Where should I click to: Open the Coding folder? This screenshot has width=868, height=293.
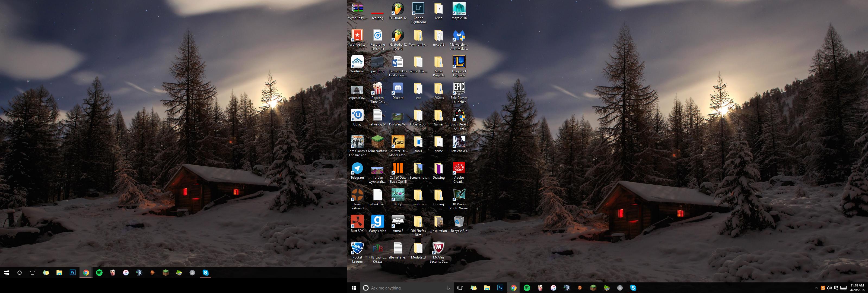[438, 197]
